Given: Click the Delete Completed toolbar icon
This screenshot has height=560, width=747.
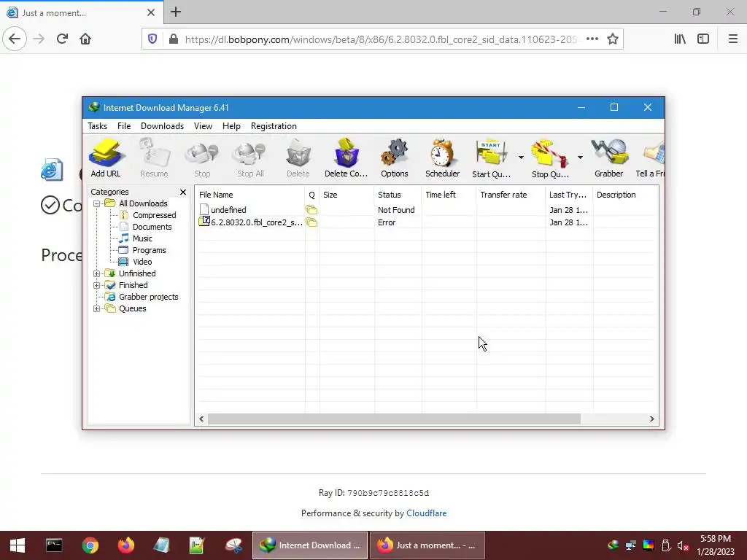Looking at the screenshot, I should point(347,157).
